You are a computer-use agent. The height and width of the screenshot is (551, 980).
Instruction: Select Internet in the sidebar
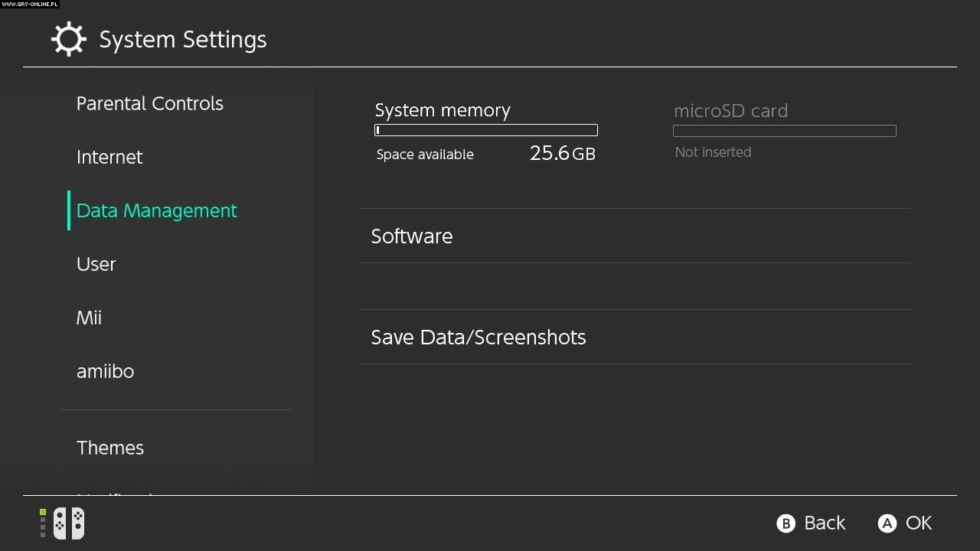pyautogui.click(x=109, y=157)
